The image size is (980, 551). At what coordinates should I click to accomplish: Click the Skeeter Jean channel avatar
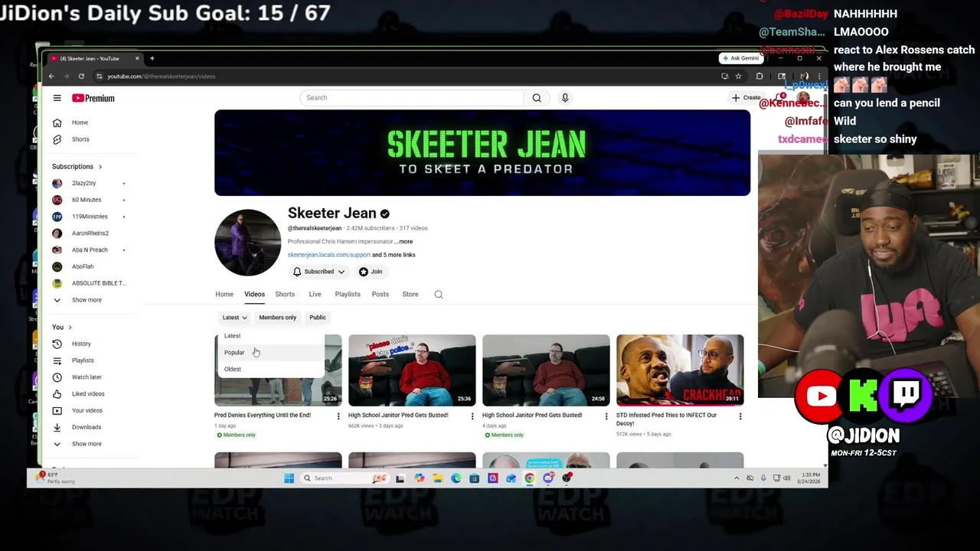point(247,243)
